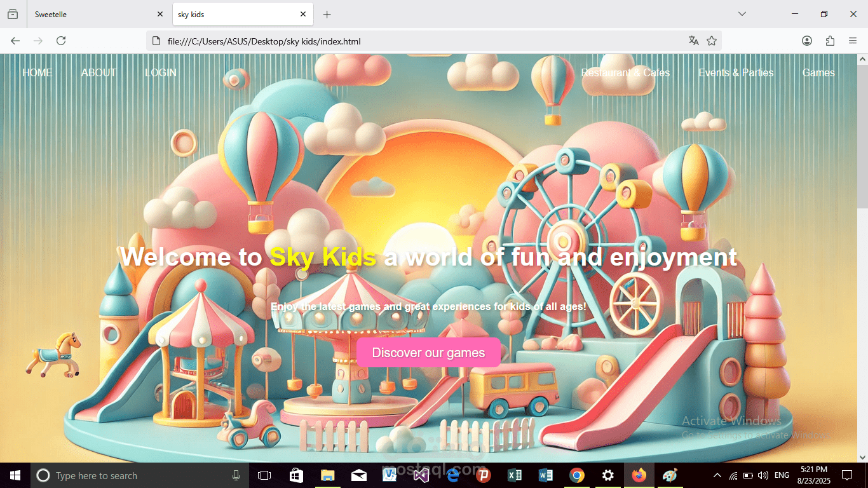Open Task View from the taskbar
868x488 pixels.
tap(264, 475)
